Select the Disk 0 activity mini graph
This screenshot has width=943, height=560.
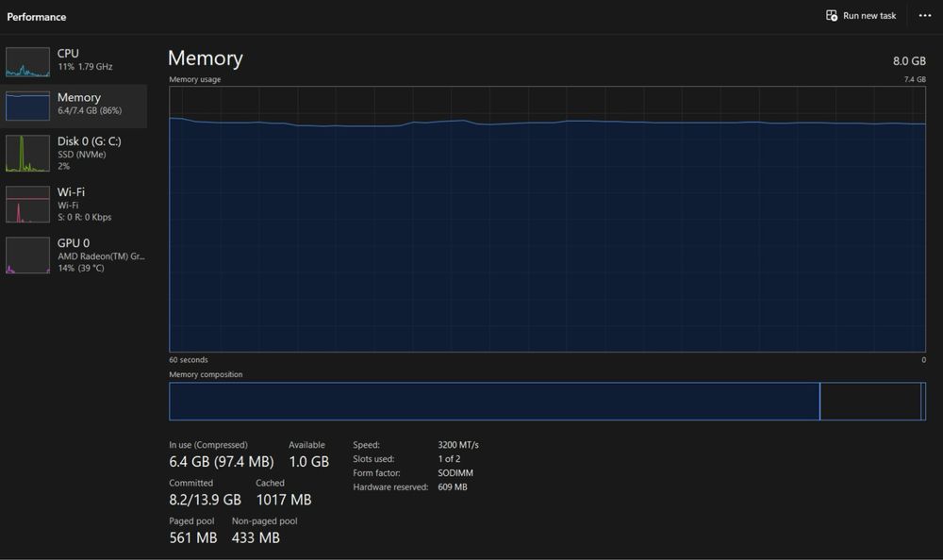click(x=27, y=154)
